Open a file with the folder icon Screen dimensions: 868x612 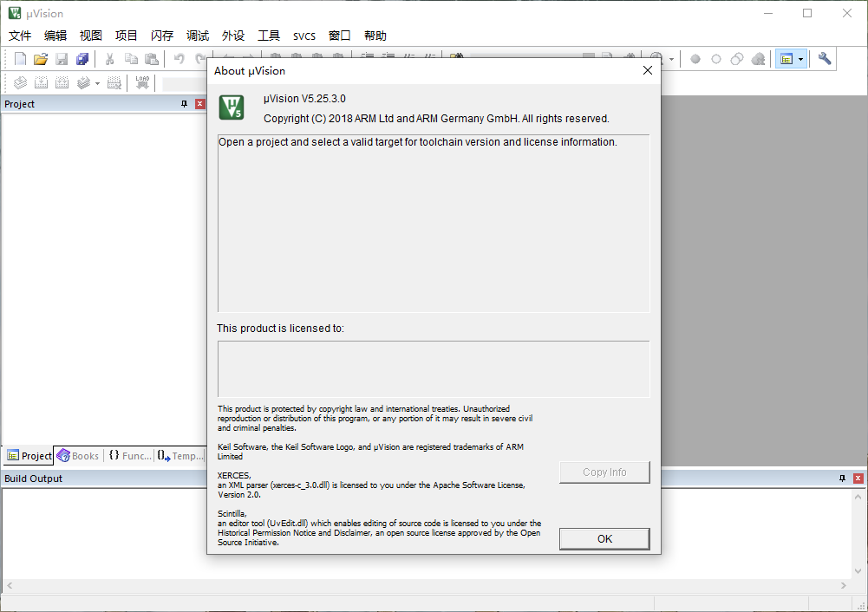[x=41, y=59]
